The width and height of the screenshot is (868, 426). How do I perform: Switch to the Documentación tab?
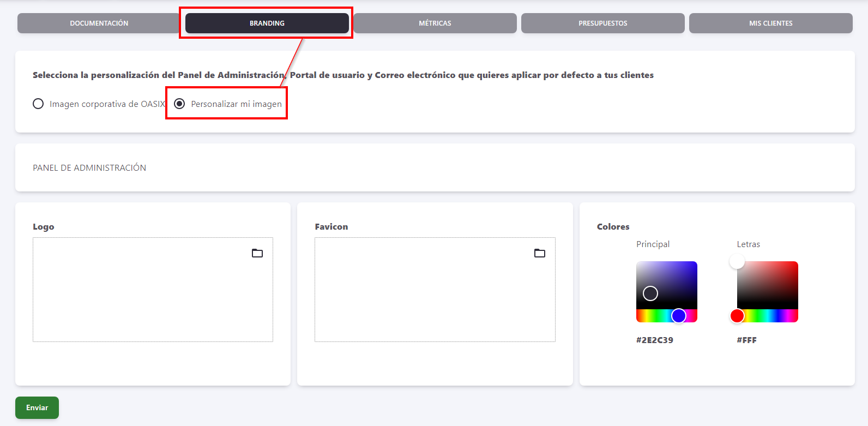point(99,23)
